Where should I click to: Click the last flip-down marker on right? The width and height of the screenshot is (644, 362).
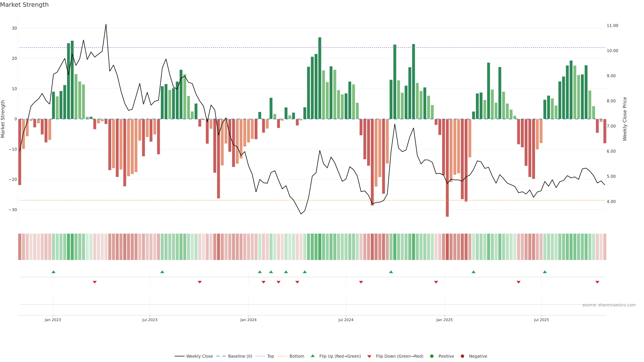point(597,282)
